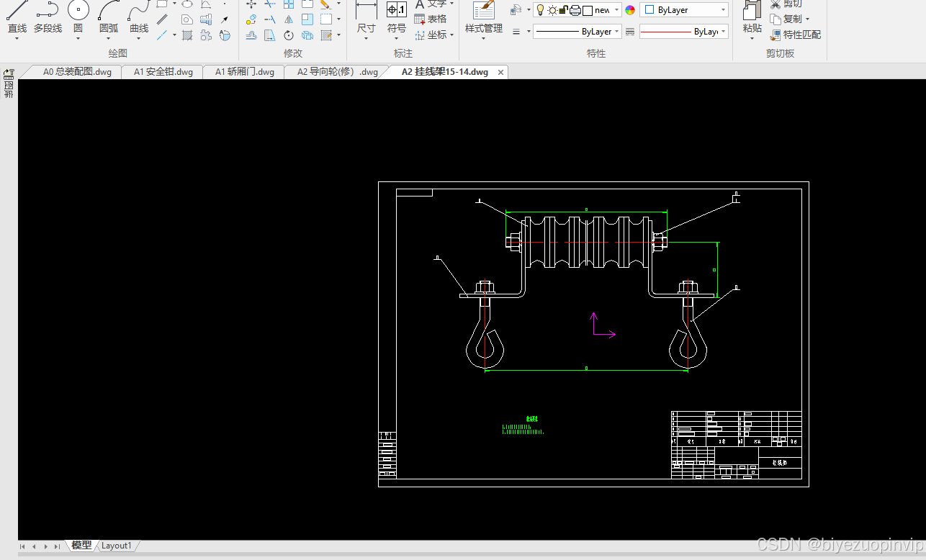Toggle layer plot printer icon

click(x=575, y=10)
